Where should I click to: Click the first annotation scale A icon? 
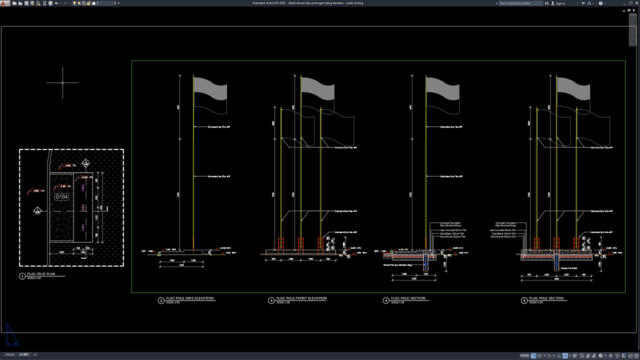(588, 356)
